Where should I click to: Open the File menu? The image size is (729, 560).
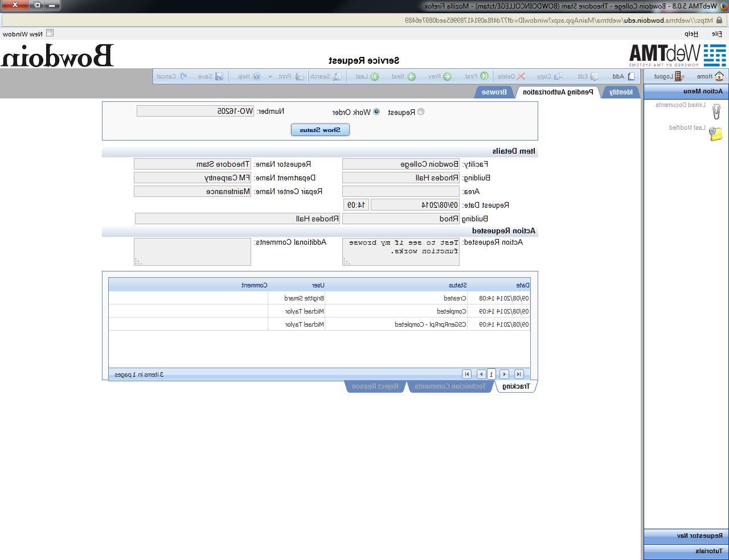(x=716, y=34)
